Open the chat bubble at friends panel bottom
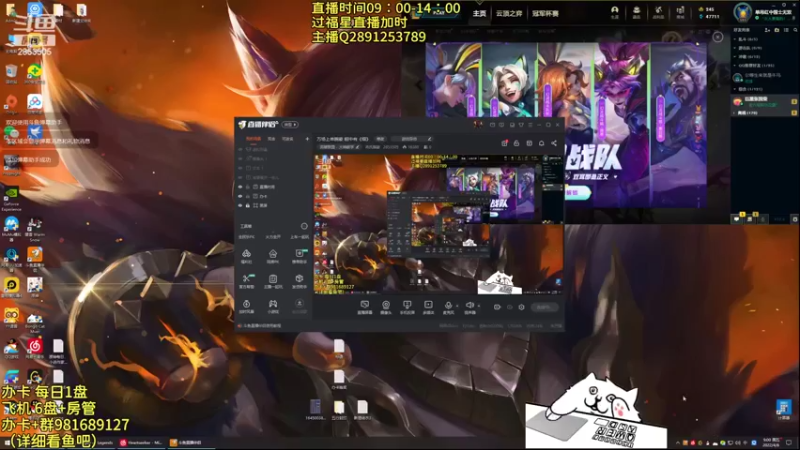The image size is (800, 450). 737,219
